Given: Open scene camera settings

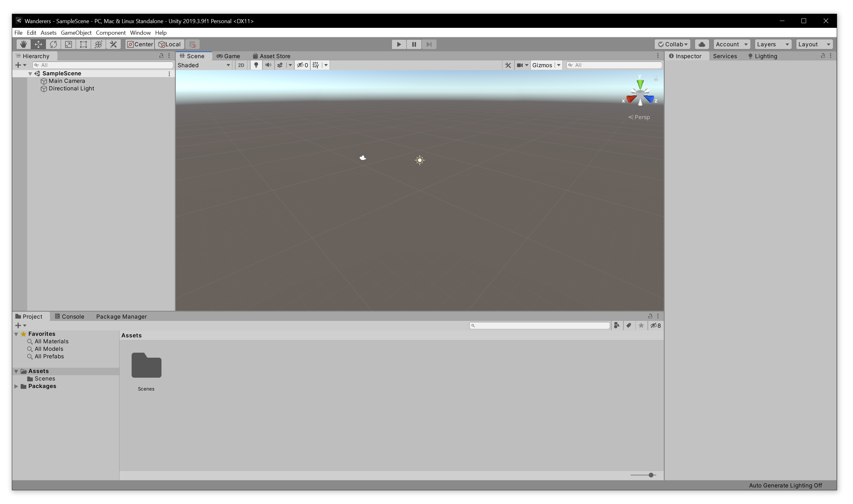Looking at the screenshot, I should (523, 65).
